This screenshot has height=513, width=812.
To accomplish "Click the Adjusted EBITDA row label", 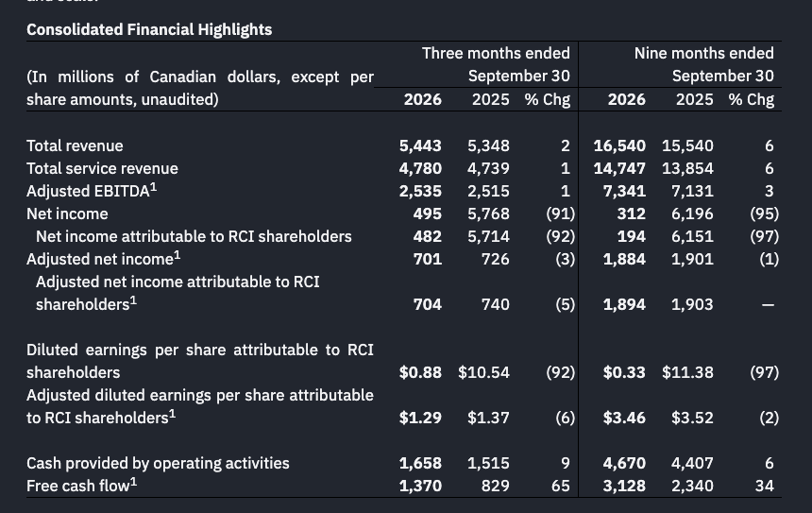I will point(92,191).
